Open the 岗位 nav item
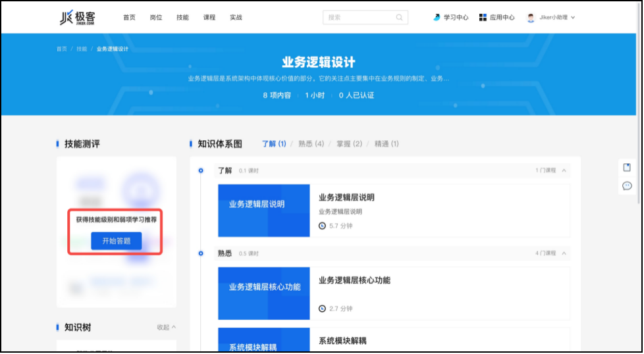 156,18
